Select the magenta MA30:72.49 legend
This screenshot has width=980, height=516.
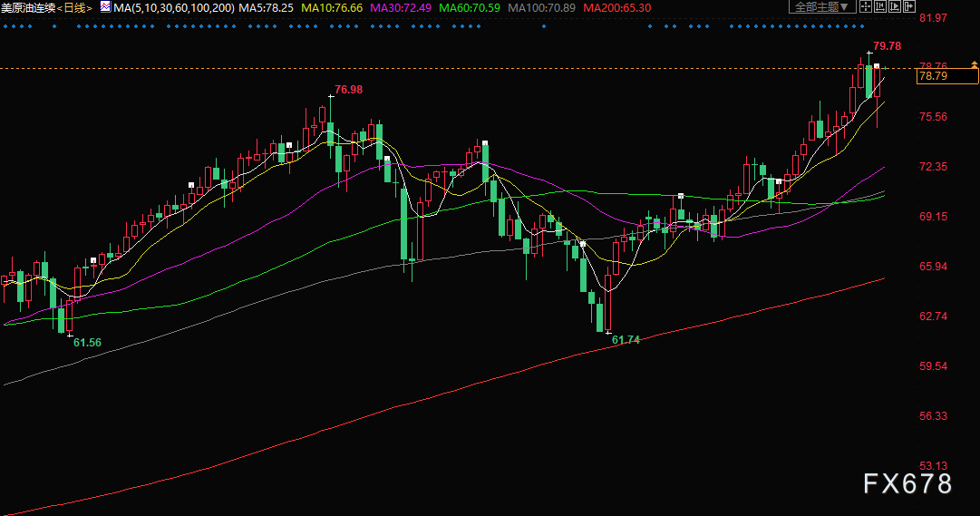[x=401, y=8]
